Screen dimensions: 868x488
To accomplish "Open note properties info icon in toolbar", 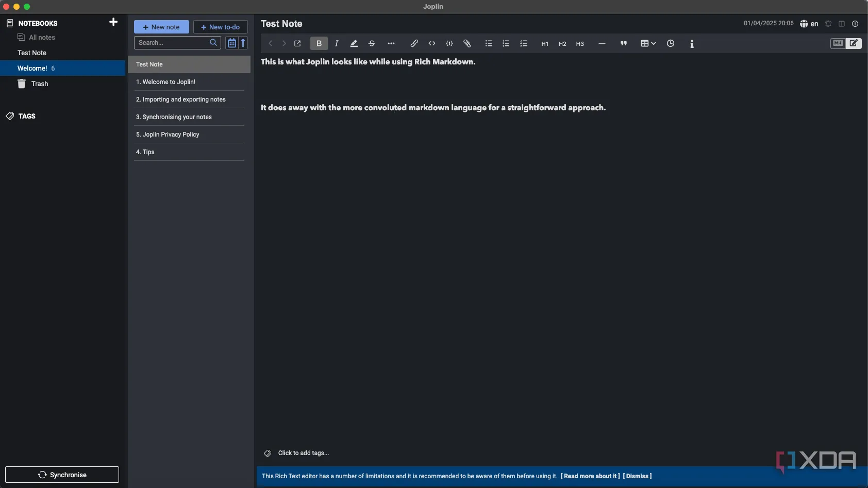I will click(x=692, y=44).
